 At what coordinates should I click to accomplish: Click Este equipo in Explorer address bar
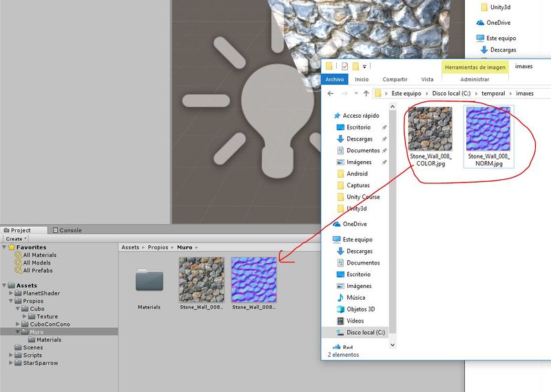pos(406,94)
